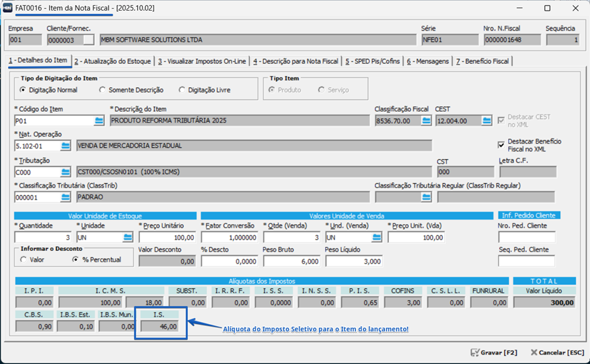Open Visualizar Impostos On-Line tab
This screenshot has width=590, height=364.
click(x=202, y=61)
